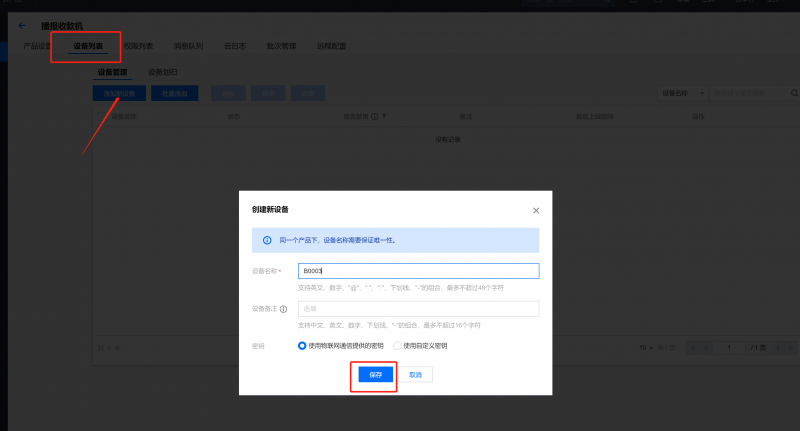Click the 设备名称 input field
The image size is (800, 431).
coord(418,271)
